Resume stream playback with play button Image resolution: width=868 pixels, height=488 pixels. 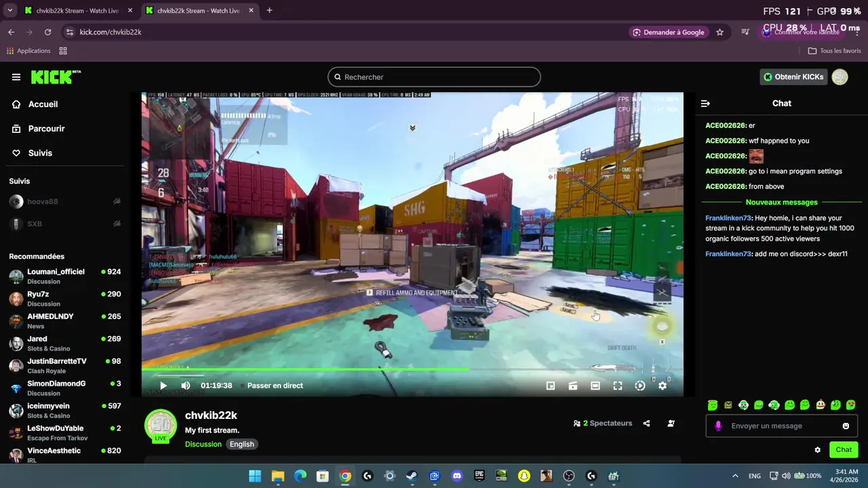click(163, 386)
